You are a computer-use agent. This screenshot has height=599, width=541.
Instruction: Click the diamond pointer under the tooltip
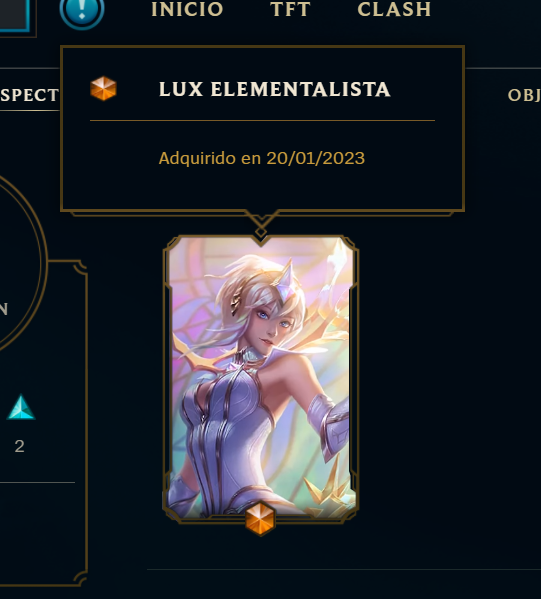(261, 232)
